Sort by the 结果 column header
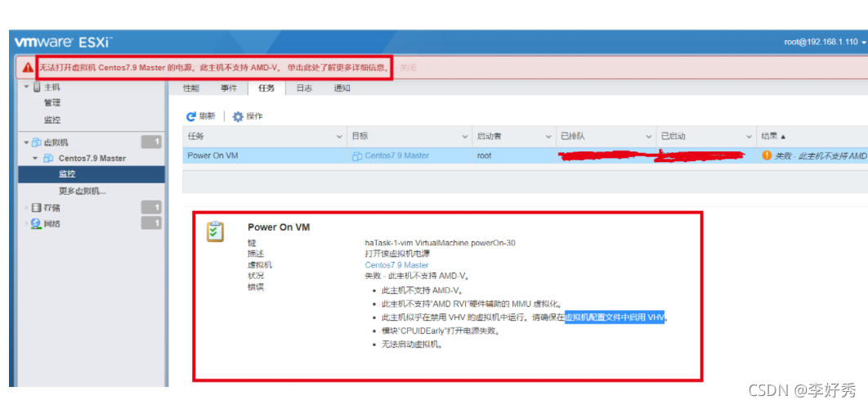The image size is (868, 405). coord(774,136)
